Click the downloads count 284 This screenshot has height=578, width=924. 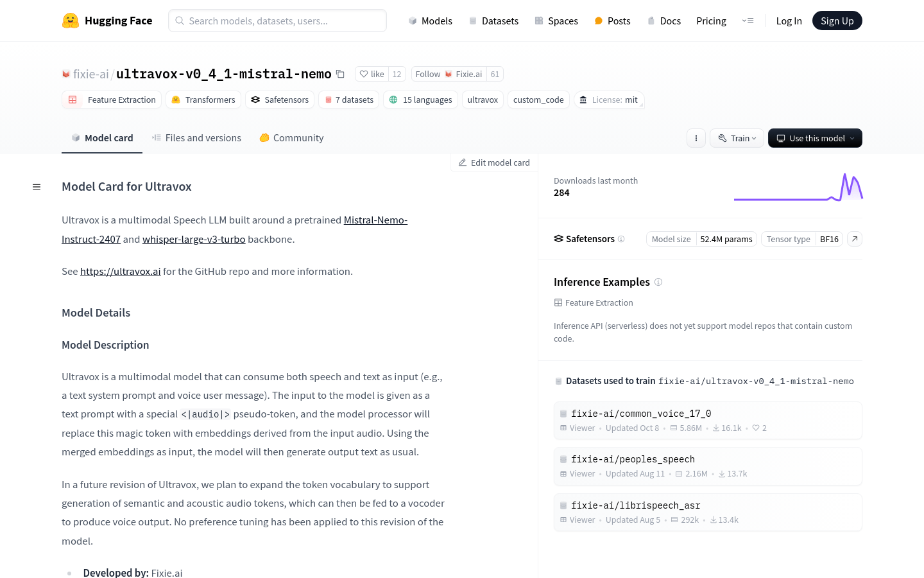pos(561,193)
